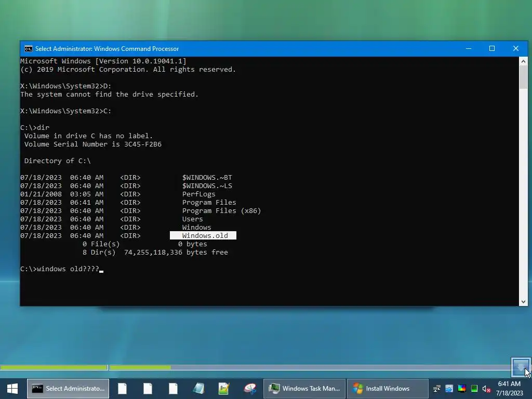Click the 01/21/2008 date entry
The height and width of the screenshot is (399, 532).
coord(41,194)
